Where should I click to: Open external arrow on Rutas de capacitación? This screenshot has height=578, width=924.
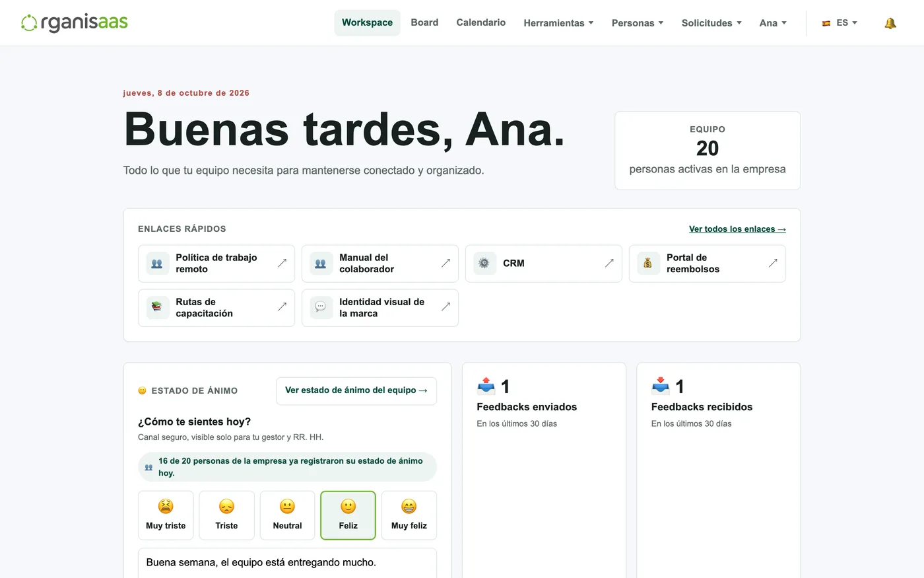click(282, 307)
